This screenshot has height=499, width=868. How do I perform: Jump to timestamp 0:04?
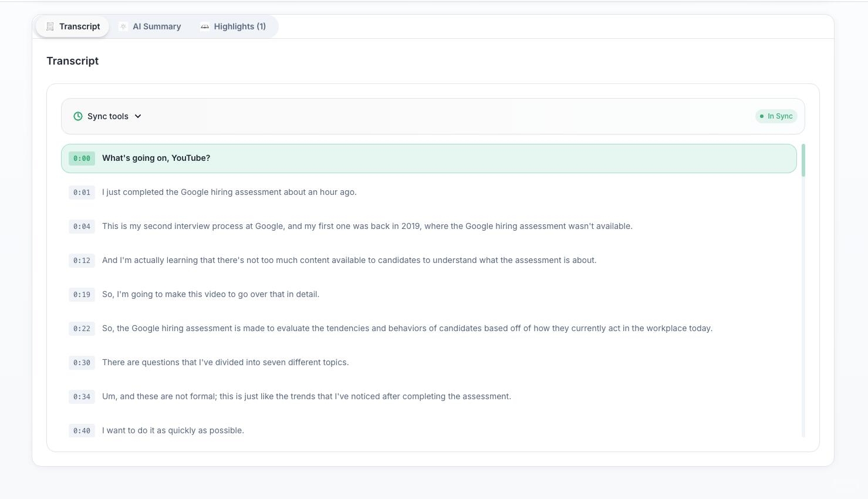[x=82, y=227]
